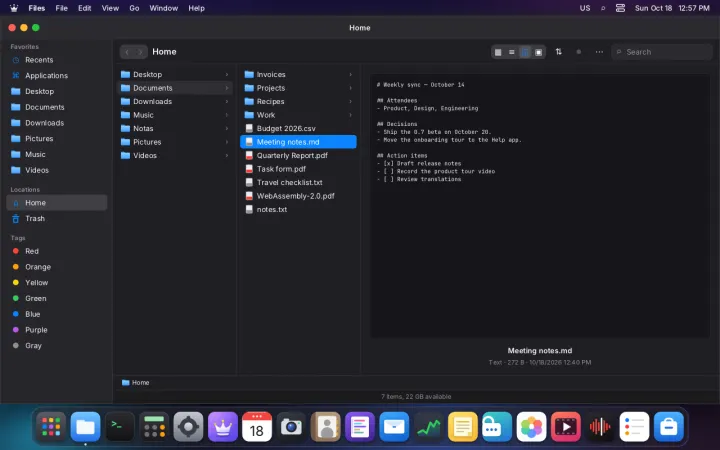Viewport: 720px width, 450px height.
Task: Select the Budget 2026.csv file
Action: pos(298,129)
